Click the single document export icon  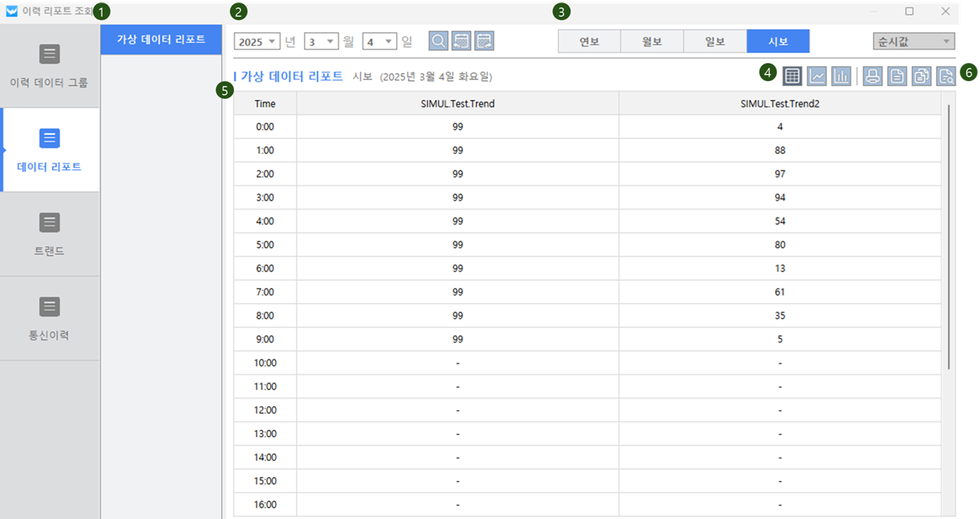tap(896, 76)
